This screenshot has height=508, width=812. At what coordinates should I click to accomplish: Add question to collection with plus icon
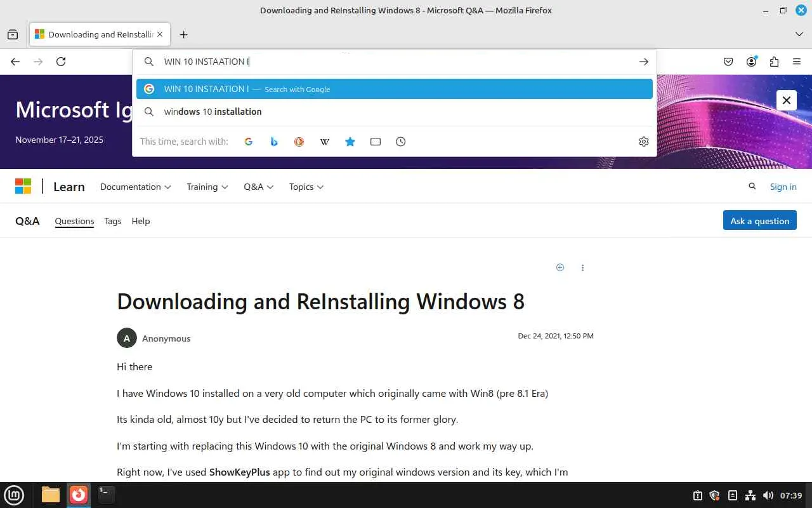click(x=560, y=267)
